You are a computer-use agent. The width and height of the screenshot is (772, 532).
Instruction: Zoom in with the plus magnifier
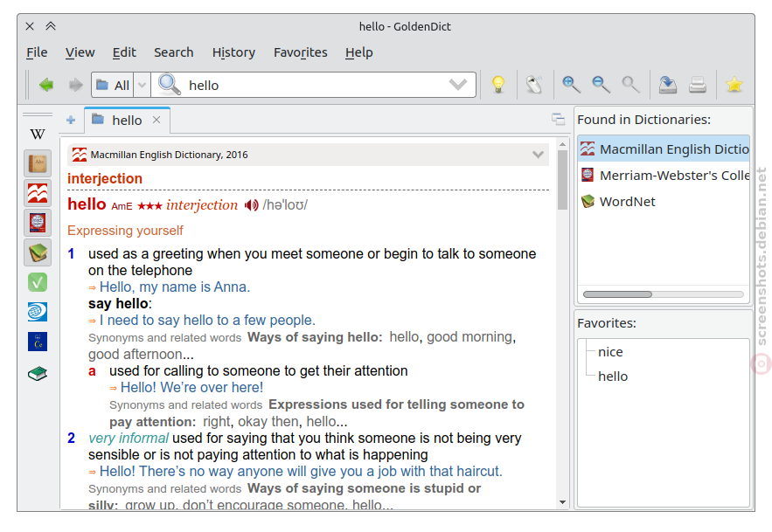click(571, 85)
